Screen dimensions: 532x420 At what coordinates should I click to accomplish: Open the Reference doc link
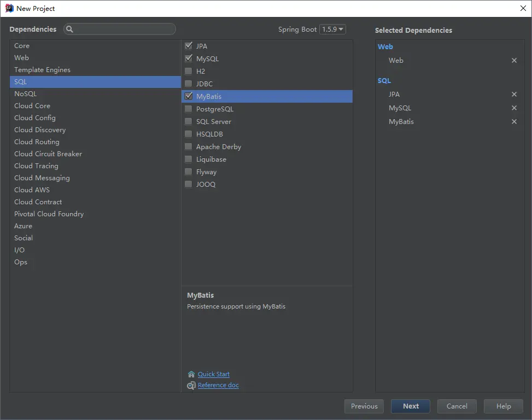[x=218, y=386]
